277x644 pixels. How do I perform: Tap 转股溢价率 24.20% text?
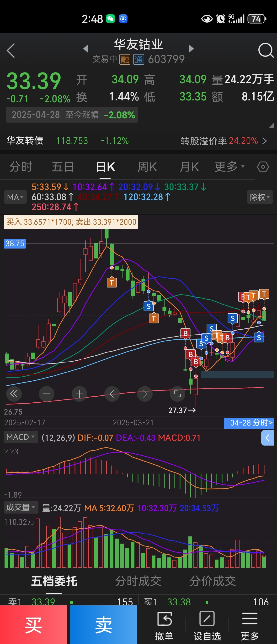219,141
